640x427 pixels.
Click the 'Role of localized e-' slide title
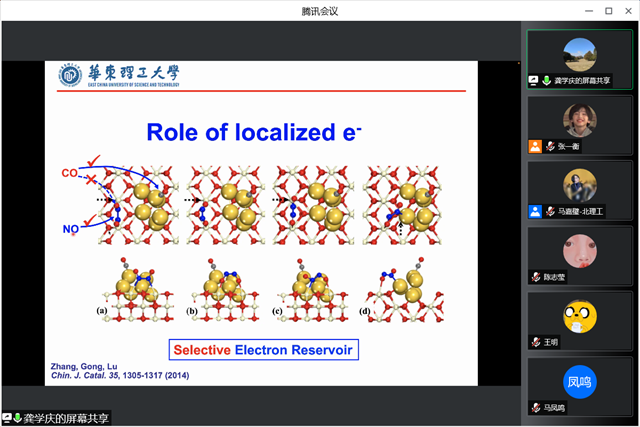[x=254, y=132]
